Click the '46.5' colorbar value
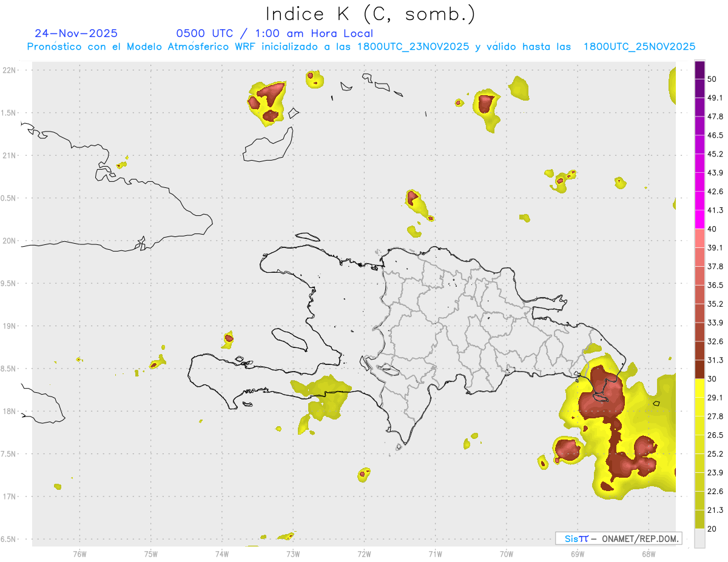The height and width of the screenshot is (562, 728). 715,135
